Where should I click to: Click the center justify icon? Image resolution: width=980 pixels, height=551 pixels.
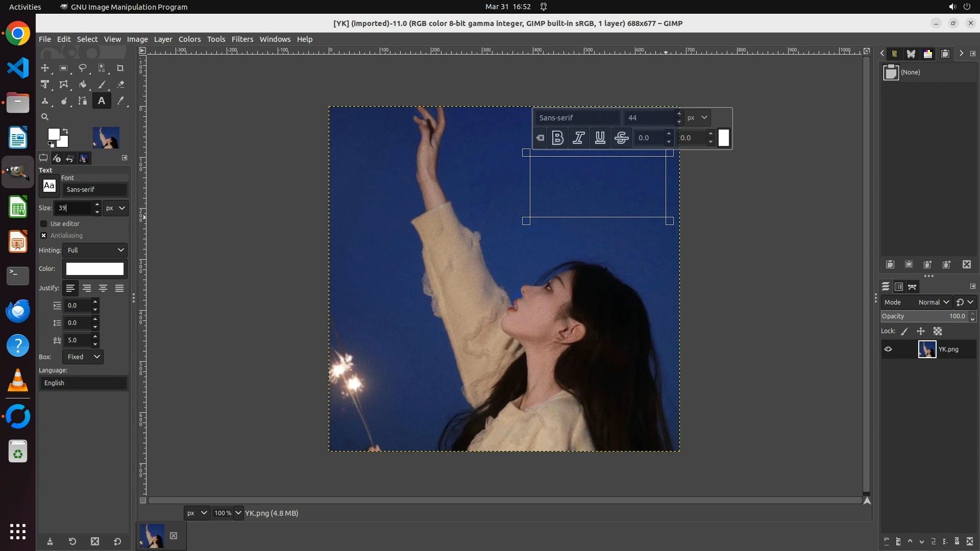pos(103,288)
